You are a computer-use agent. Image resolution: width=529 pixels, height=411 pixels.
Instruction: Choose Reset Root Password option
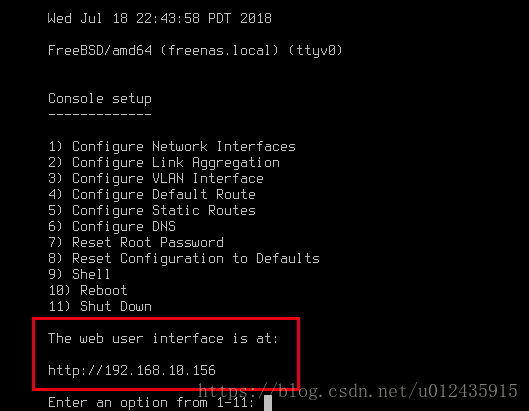coord(136,243)
